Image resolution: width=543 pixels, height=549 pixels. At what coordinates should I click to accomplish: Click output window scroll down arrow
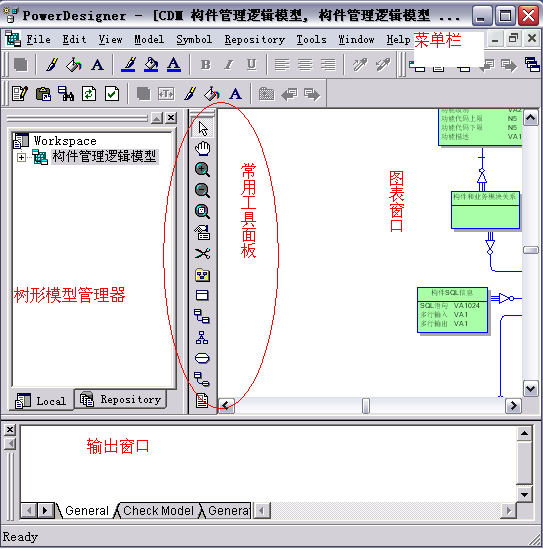(x=524, y=494)
